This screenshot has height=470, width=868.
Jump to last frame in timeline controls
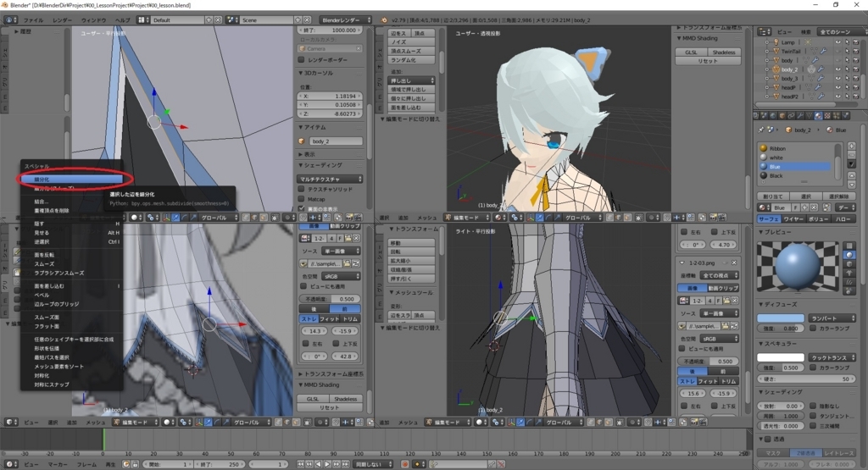tap(346, 464)
